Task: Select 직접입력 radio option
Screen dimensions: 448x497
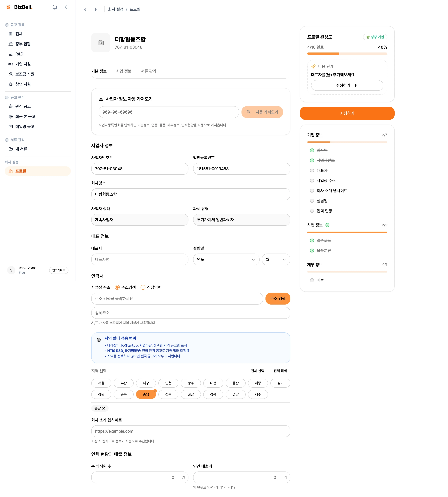Action: [143, 287]
